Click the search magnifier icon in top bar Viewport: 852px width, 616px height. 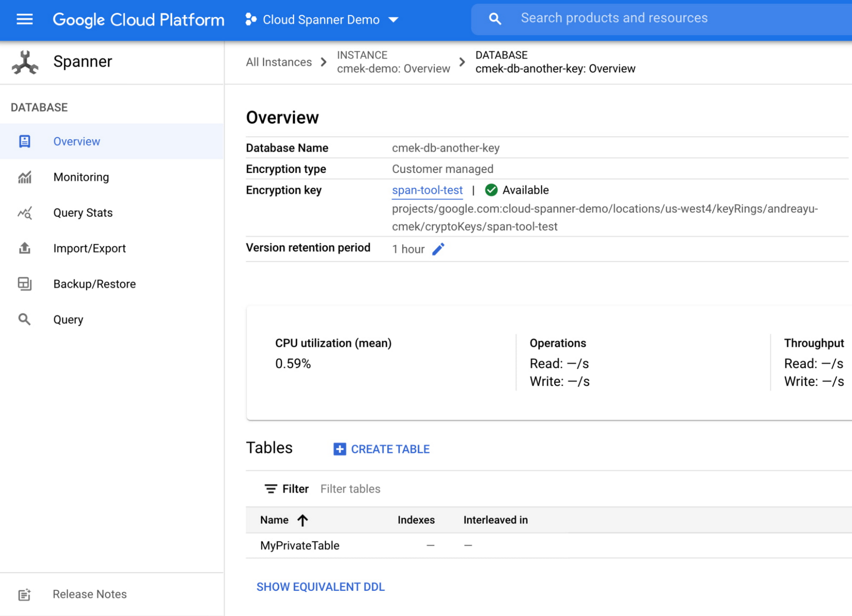tap(495, 19)
